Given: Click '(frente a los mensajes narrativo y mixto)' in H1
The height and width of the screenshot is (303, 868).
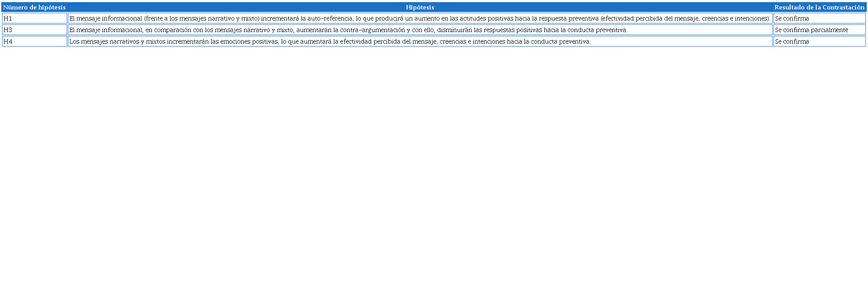Looking at the screenshot, I should 202,18.
